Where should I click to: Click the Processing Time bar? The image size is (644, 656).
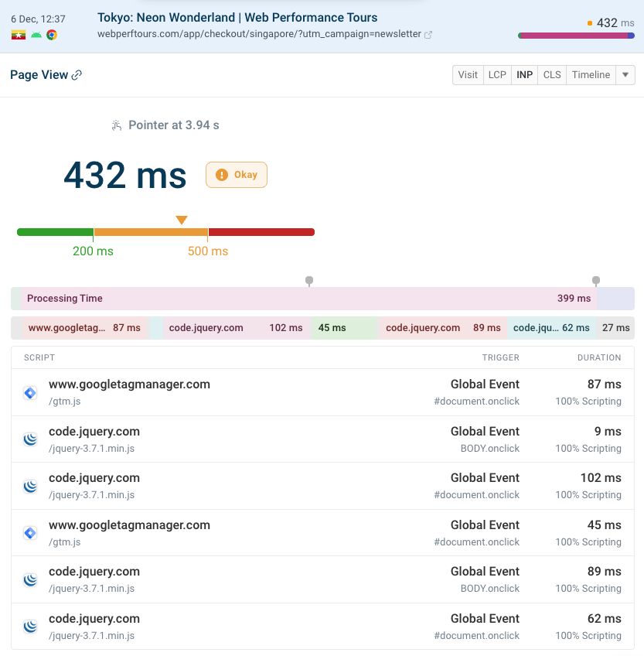[x=309, y=299]
